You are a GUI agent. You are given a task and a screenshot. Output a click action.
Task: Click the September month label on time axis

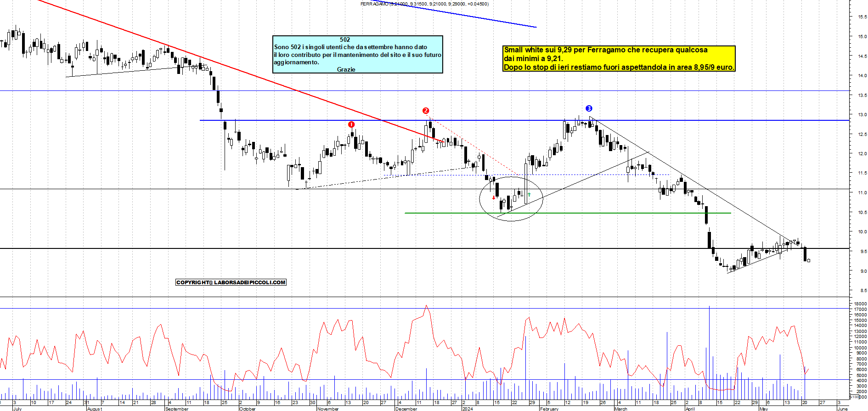click(x=177, y=409)
